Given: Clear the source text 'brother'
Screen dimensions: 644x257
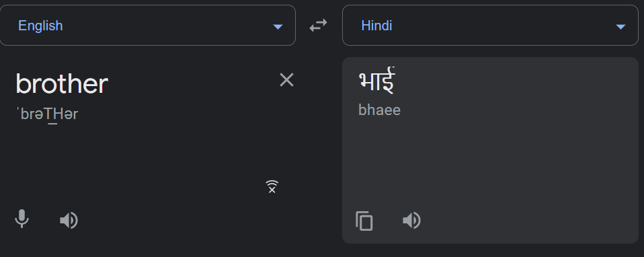Looking at the screenshot, I should (x=286, y=80).
